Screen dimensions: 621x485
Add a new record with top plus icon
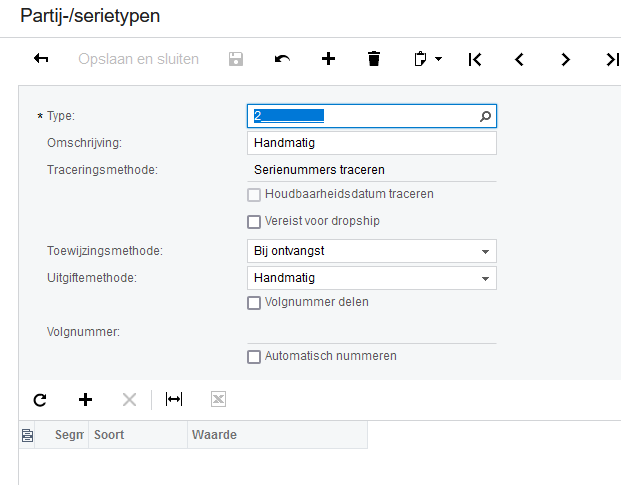(328, 59)
